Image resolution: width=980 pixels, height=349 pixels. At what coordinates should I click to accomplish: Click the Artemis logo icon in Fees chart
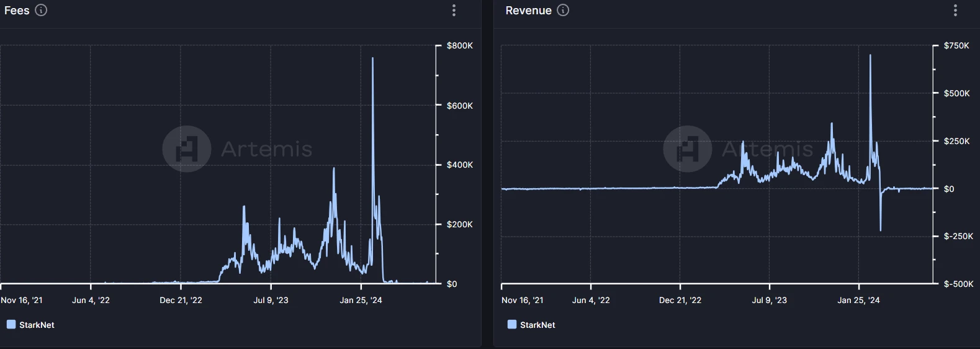coord(186,149)
